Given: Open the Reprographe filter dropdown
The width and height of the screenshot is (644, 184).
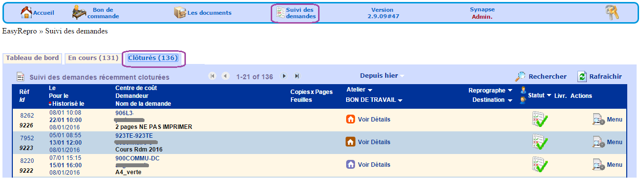Looking at the screenshot, I should click(x=510, y=91).
